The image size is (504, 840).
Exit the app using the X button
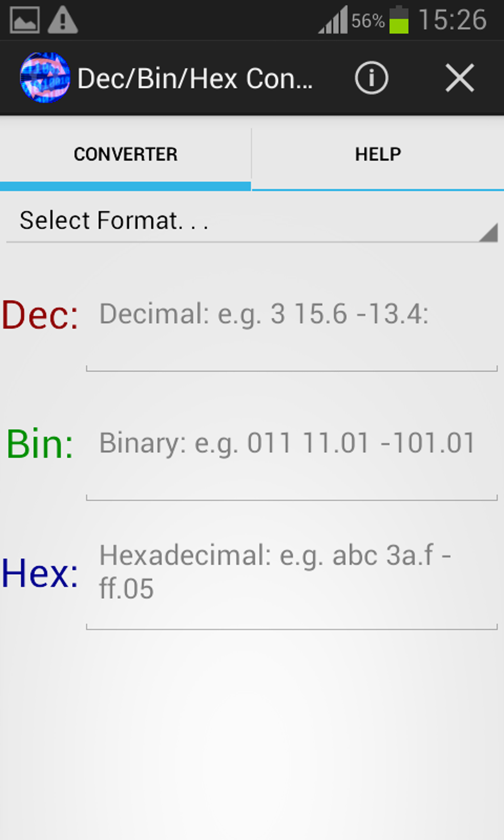coord(460,78)
